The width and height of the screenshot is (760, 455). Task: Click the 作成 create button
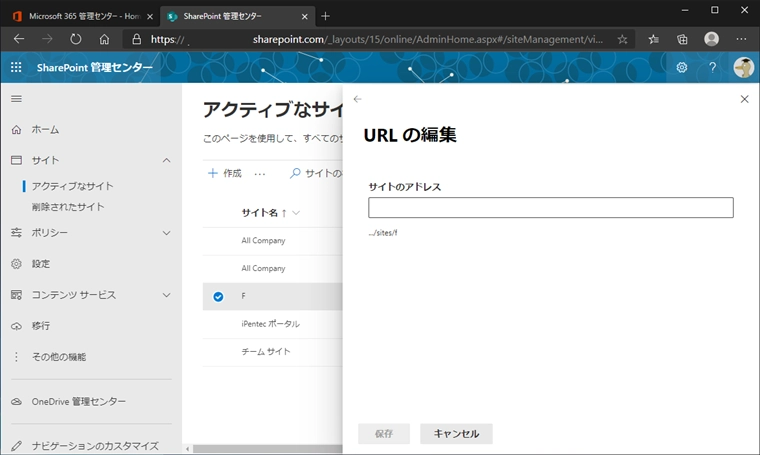(x=224, y=173)
